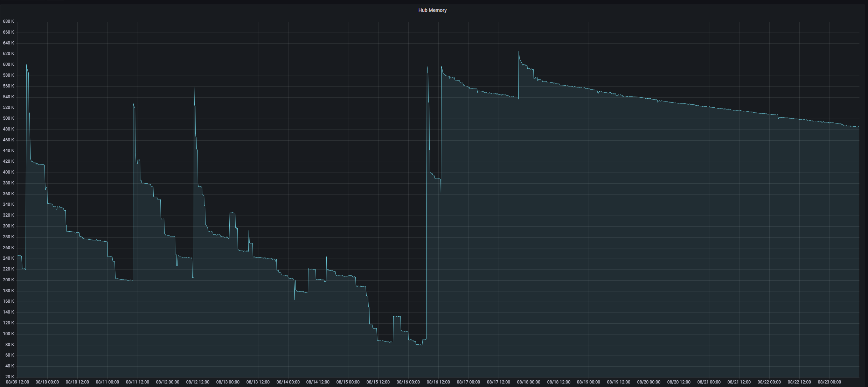
Task: Click the 08/14 12:00 time axis label
Action: coord(318,382)
